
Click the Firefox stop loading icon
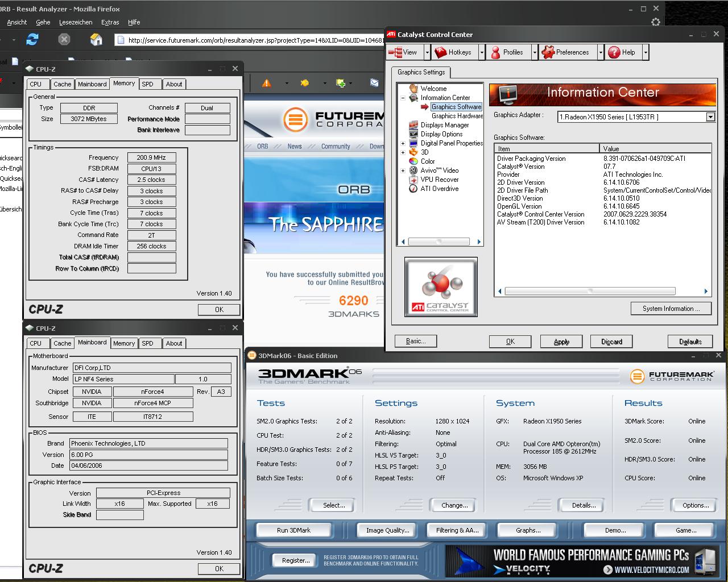64,39
